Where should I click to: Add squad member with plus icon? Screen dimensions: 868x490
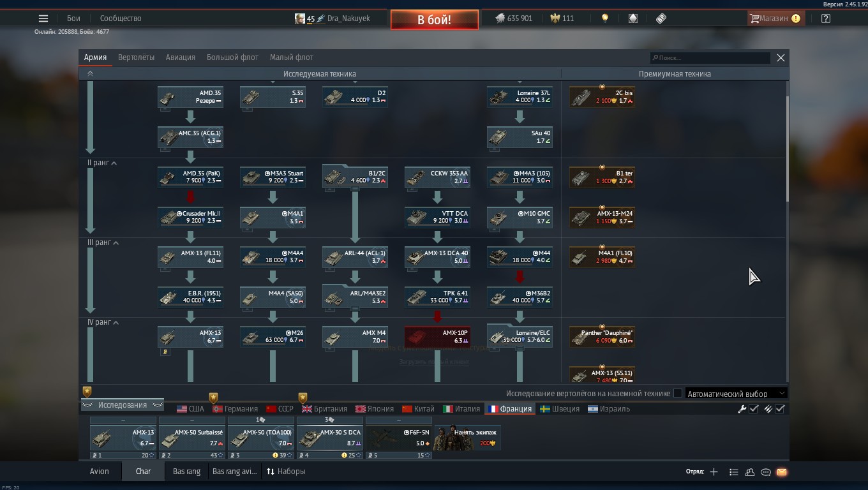click(714, 472)
